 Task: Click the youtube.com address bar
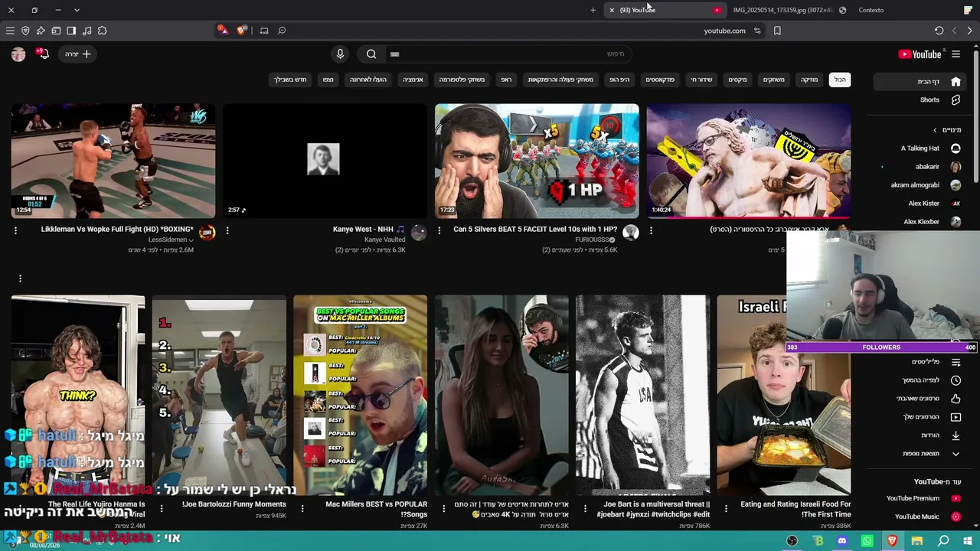[724, 31]
